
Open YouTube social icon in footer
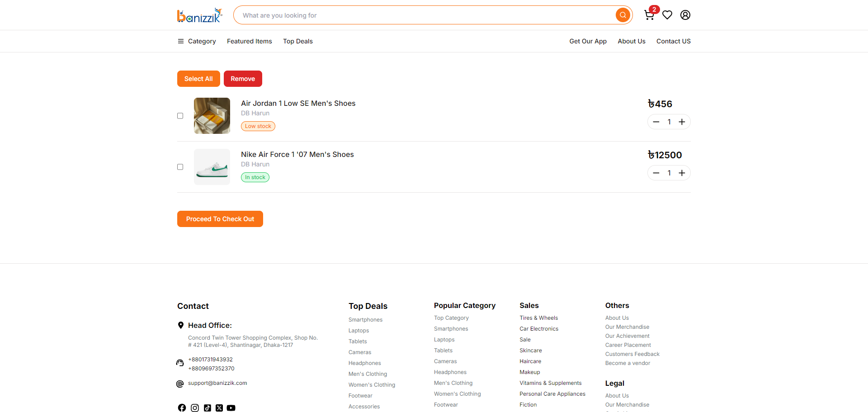click(x=231, y=408)
